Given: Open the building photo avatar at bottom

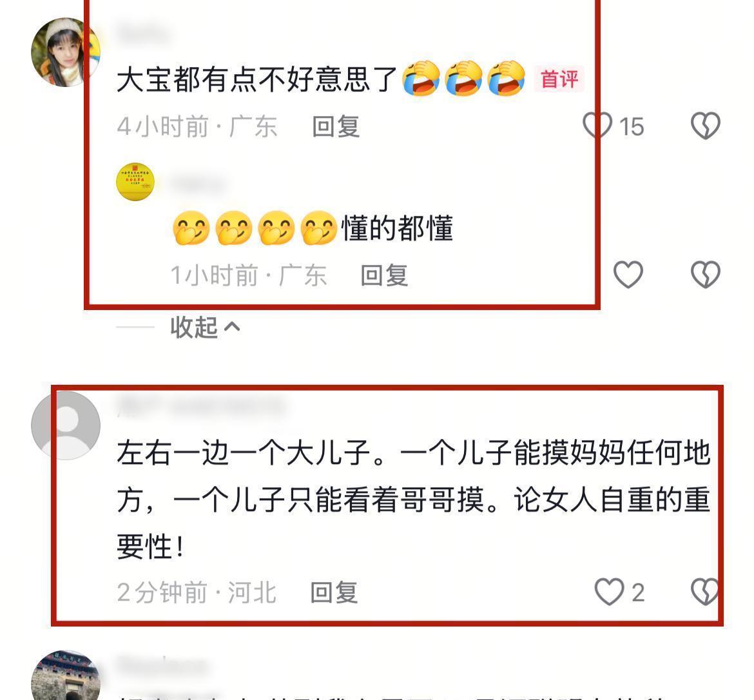Looking at the screenshot, I should [x=65, y=676].
